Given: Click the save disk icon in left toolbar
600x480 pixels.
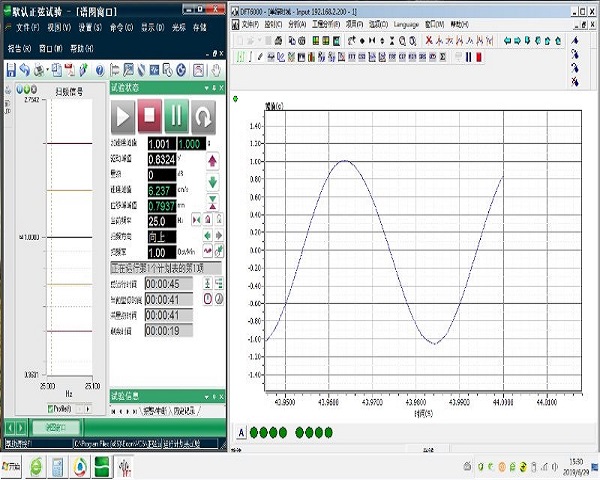Looking at the screenshot, I should tap(10, 70).
